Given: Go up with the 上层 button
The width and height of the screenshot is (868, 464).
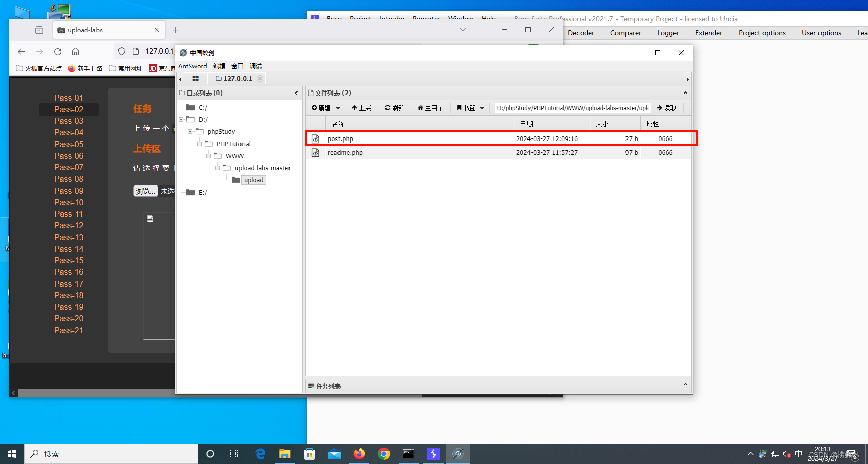Looking at the screenshot, I should (361, 108).
